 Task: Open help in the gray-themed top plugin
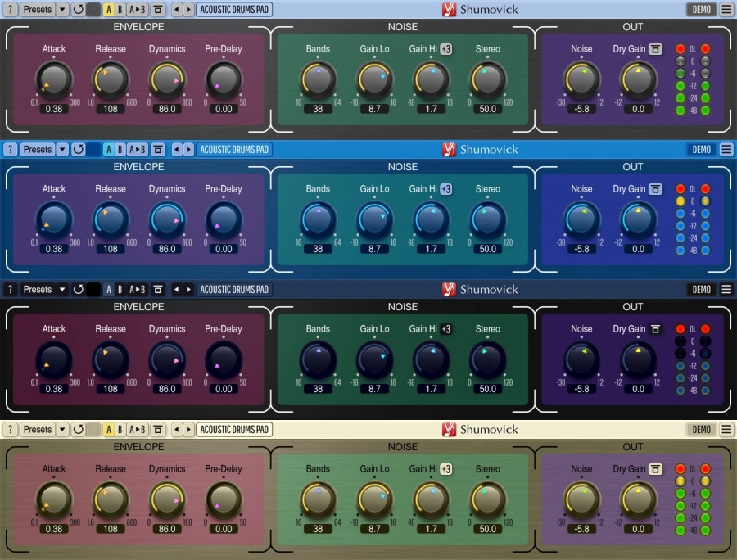11,9
